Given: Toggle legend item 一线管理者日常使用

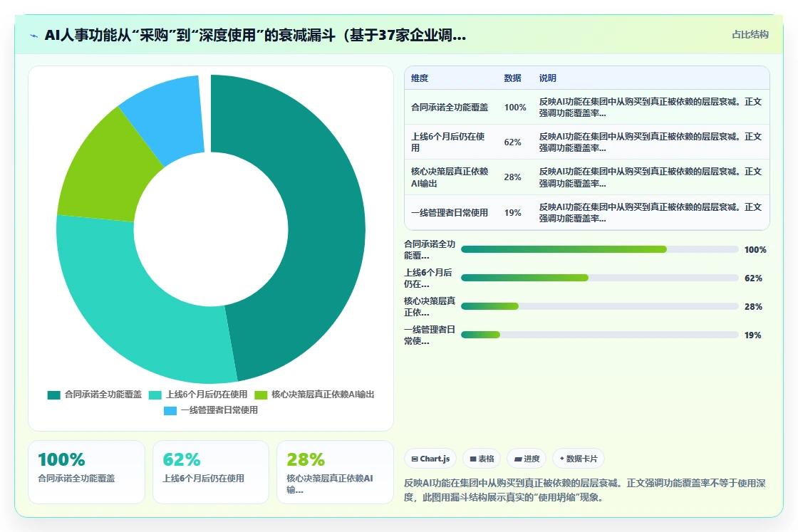Looking at the screenshot, I should [x=211, y=410].
